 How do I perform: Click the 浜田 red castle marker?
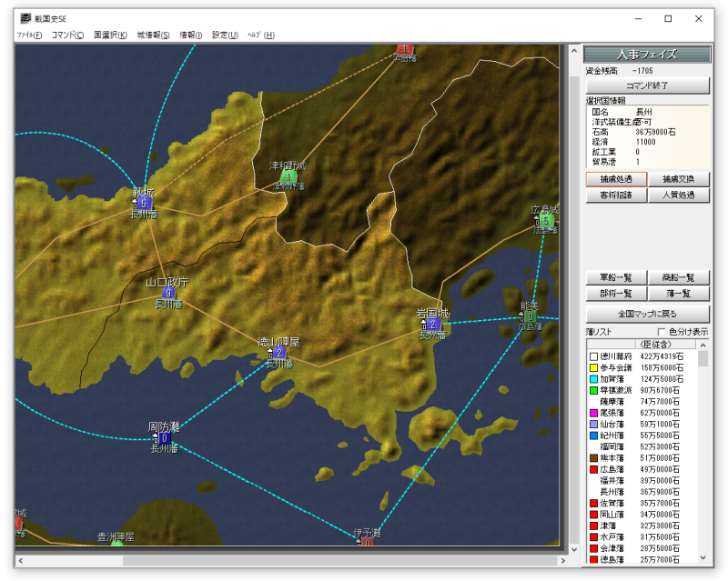(x=405, y=49)
